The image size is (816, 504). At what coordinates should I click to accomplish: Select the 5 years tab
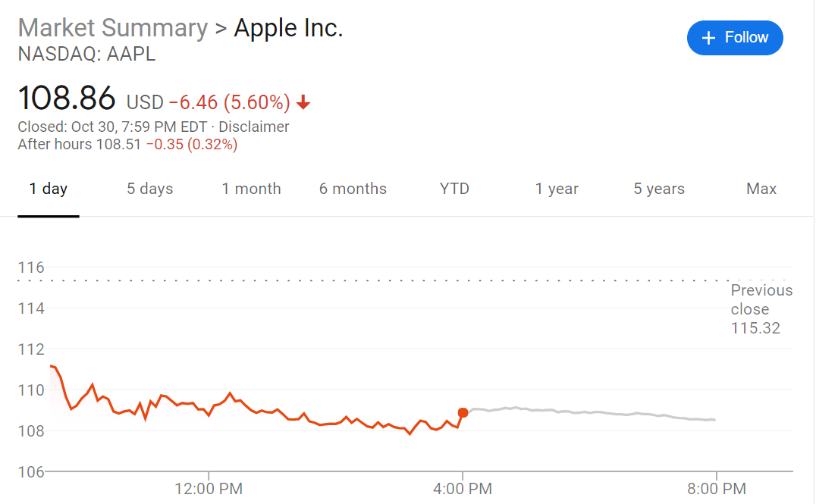[x=659, y=189]
